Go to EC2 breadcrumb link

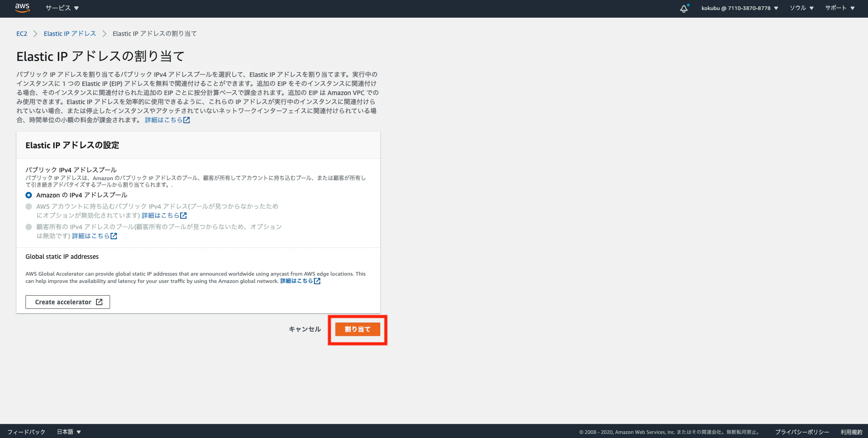(x=22, y=34)
